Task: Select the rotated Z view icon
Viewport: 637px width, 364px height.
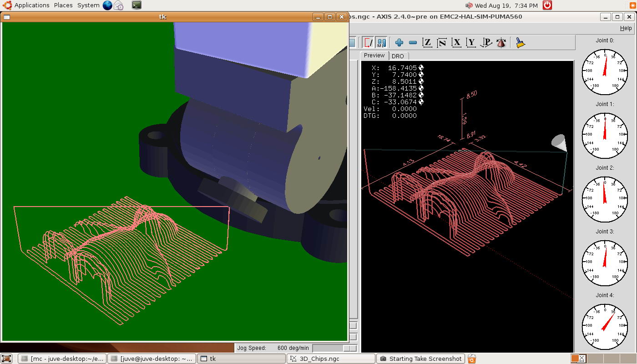Action: pos(441,43)
